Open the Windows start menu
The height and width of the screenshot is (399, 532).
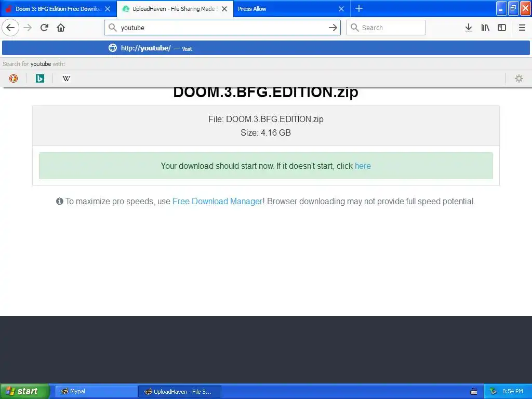[x=24, y=391]
